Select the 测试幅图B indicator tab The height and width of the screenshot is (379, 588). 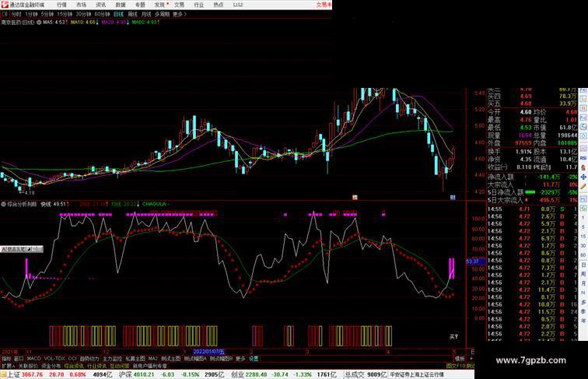221,359
